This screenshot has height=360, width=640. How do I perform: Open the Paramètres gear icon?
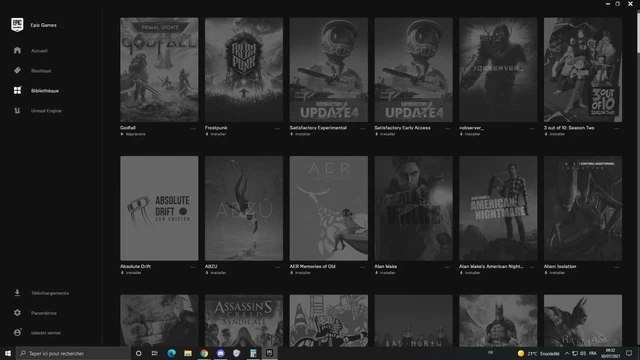17,313
